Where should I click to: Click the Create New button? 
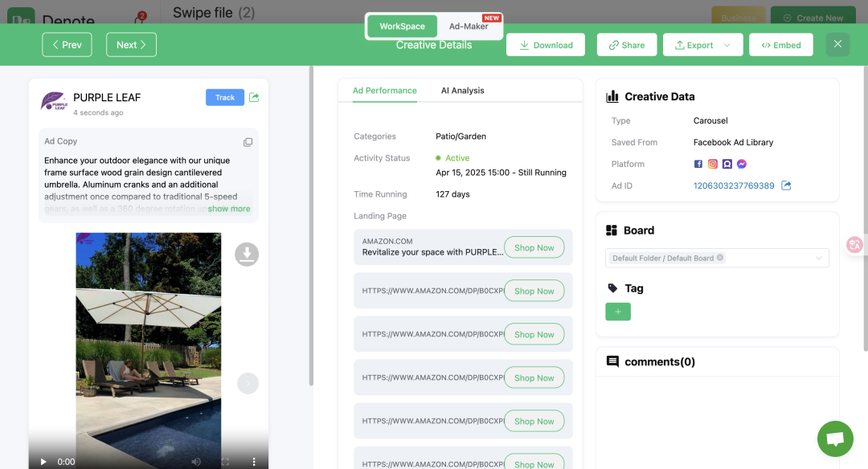pyautogui.click(x=813, y=18)
